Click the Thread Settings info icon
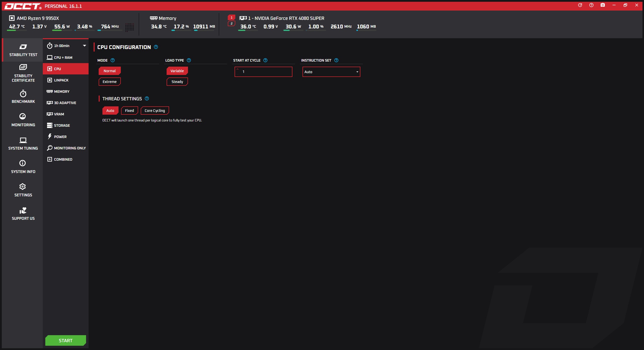The height and width of the screenshot is (350, 644). [147, 99]
